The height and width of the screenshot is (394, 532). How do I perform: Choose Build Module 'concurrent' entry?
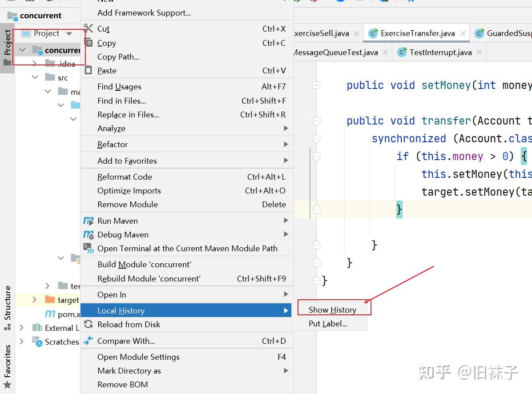[187, 265]
